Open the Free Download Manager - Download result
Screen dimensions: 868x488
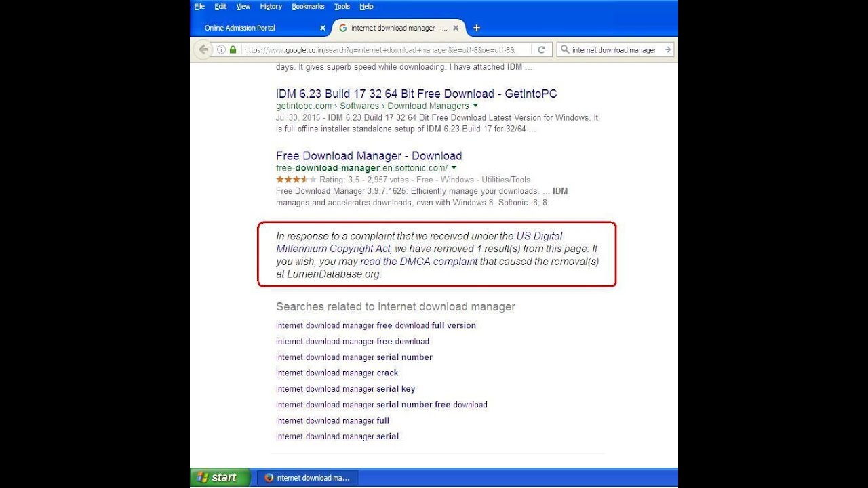[369, 155]
